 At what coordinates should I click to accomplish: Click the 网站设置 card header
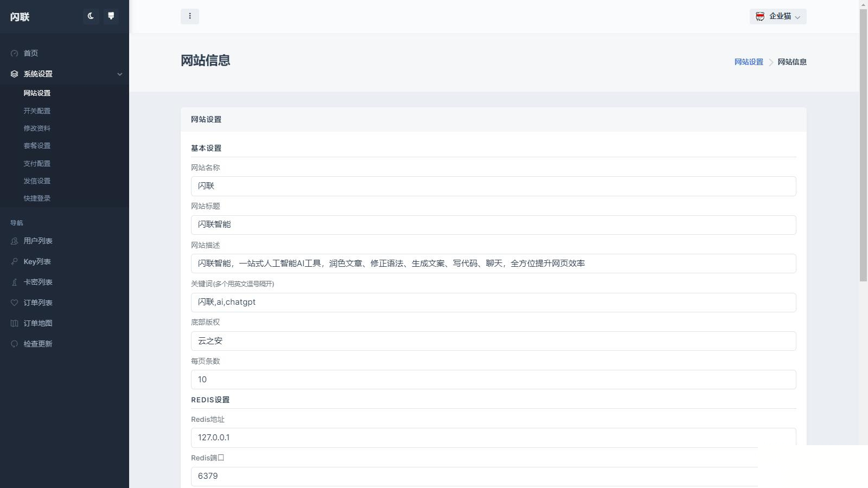[494, 119]
